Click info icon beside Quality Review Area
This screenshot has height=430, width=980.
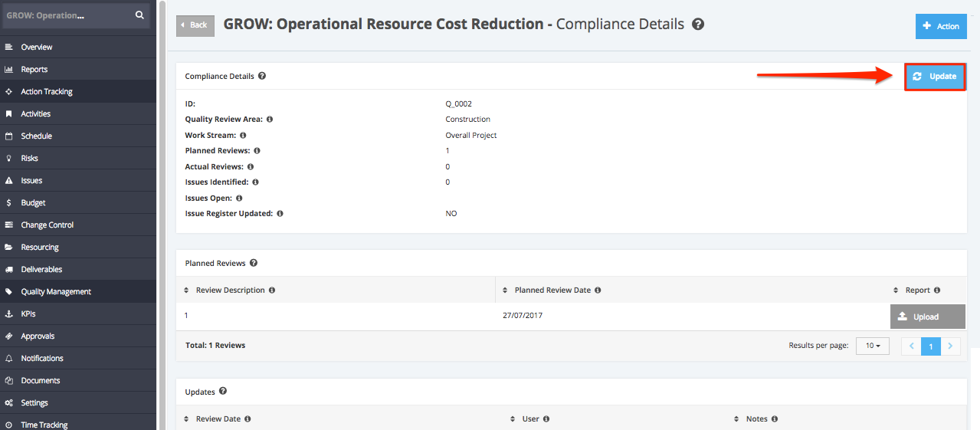coord(270,120)
